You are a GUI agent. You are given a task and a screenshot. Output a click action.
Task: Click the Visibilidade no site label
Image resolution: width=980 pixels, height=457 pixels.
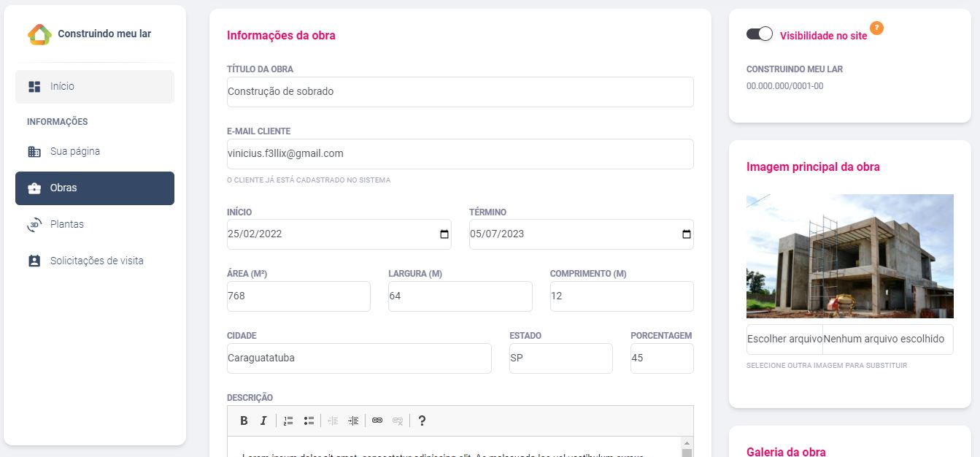(x=824, y=35)
